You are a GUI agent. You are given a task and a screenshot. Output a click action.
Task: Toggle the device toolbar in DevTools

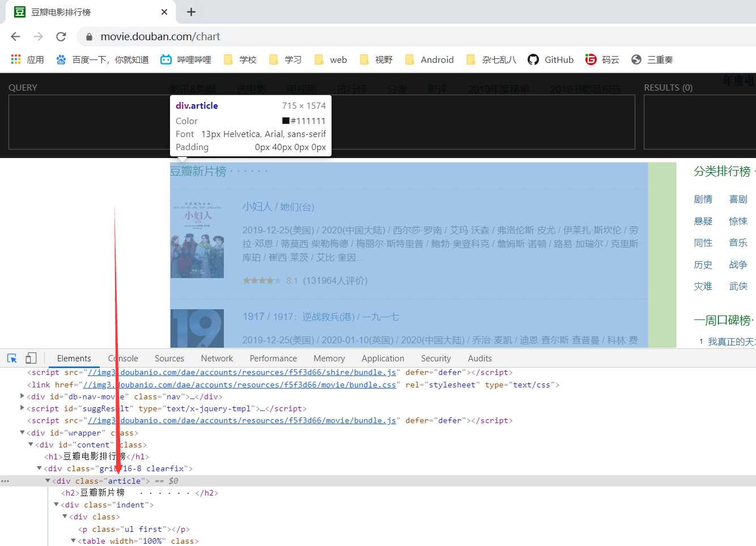[x=31, y=358]
